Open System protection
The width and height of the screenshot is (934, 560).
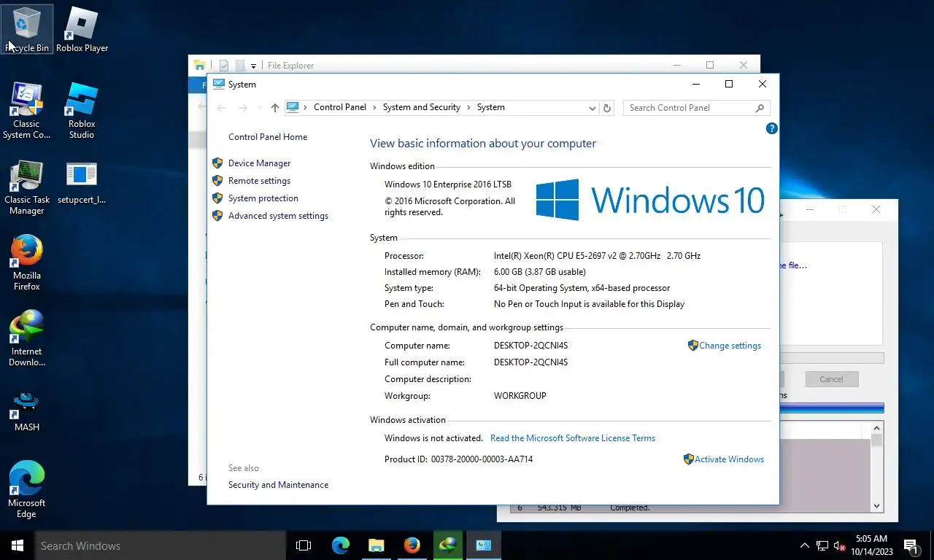263,198
